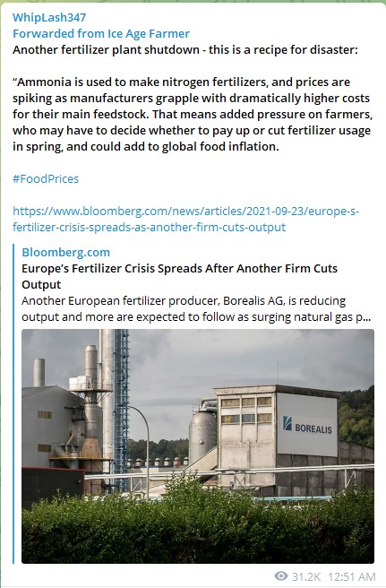Viewport: 386px width, 588px height.
Task: Click the blue vertical link preview bar
Action: pos(13,403)
